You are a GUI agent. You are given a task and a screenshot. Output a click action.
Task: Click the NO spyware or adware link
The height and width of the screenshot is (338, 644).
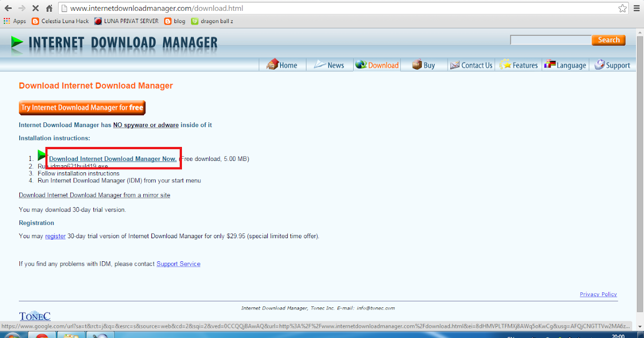pos(145,125)
